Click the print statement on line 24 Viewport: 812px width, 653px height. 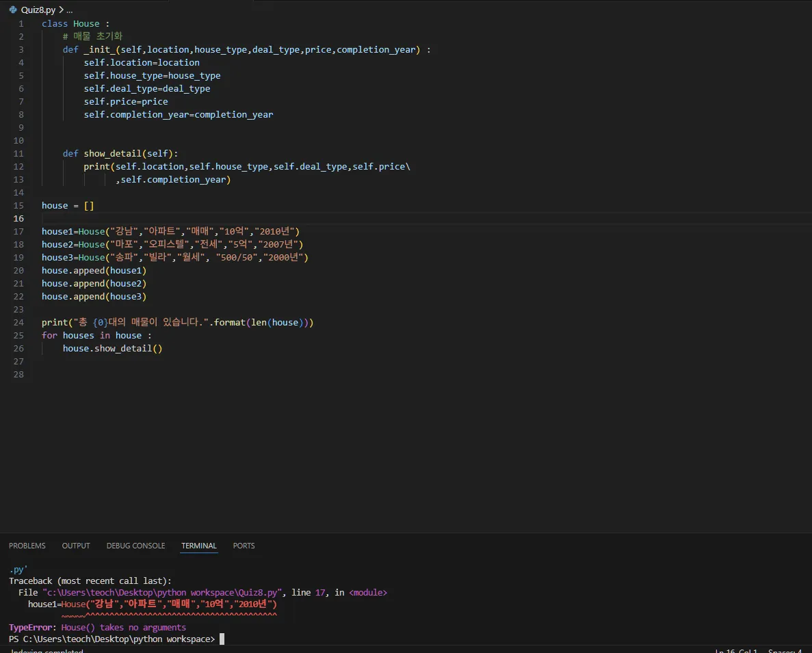click(55, 322)
